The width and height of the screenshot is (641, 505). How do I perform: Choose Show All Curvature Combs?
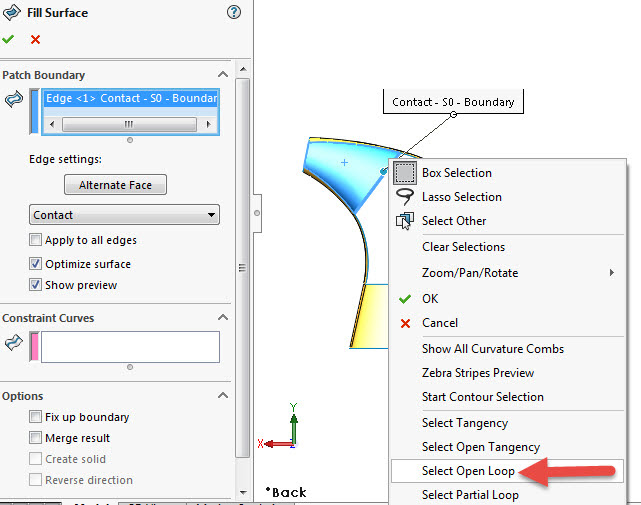(x=493, y=349)
